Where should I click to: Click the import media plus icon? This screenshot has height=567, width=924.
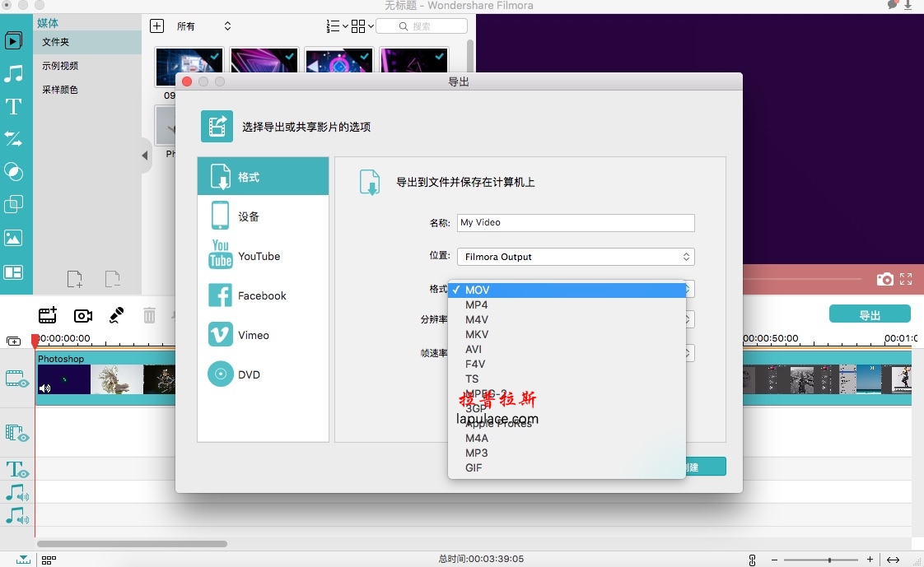pos(156,26)
